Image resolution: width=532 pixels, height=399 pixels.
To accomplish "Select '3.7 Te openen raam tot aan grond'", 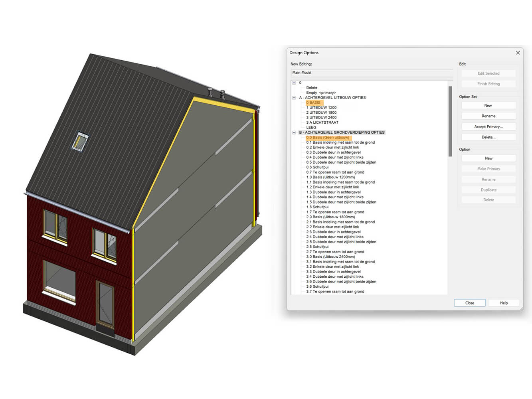I will 335,292.
